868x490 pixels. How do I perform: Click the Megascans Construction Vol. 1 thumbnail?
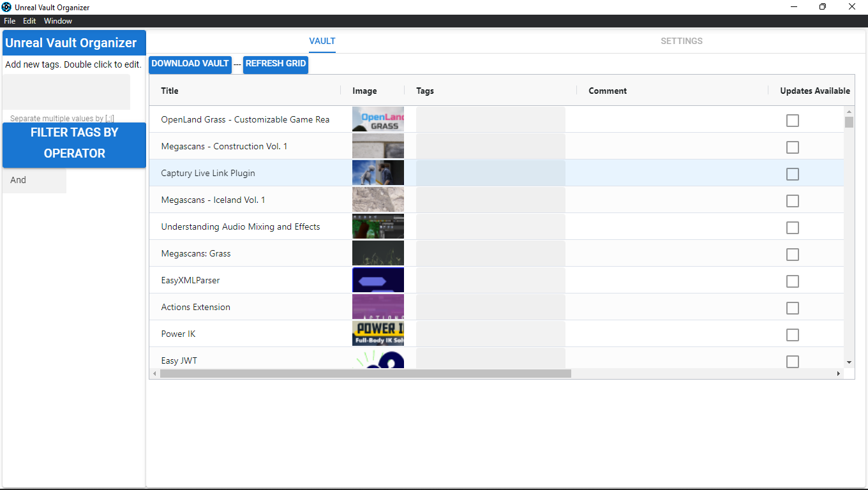[378, 146]
